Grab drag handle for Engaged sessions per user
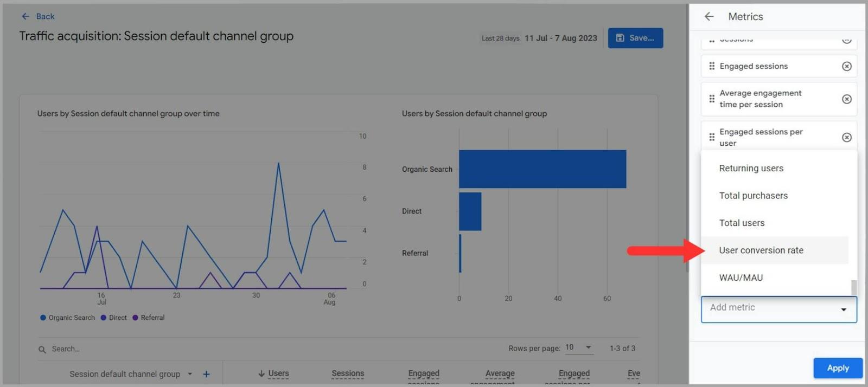 pos(712,138)
